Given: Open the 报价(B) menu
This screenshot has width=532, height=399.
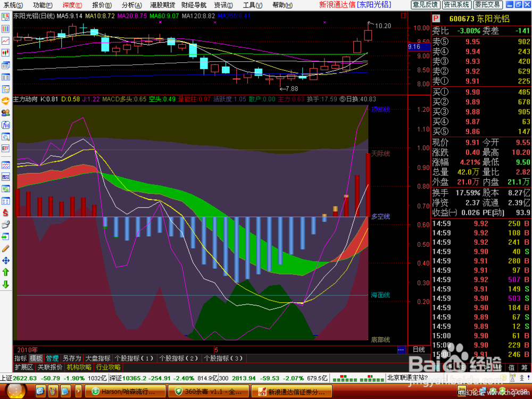Looking at the screenshot, I should point(102,5).
